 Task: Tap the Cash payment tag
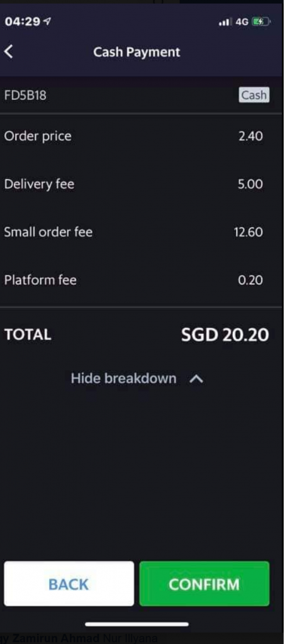pos(254,96)
